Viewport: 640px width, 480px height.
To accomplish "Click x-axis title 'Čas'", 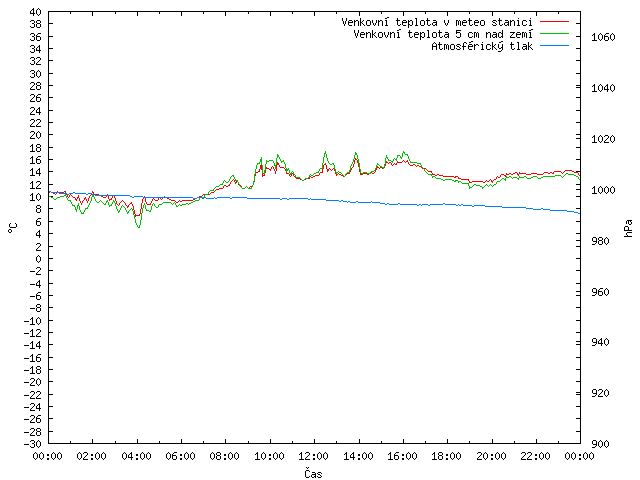I will pos(313,473).
